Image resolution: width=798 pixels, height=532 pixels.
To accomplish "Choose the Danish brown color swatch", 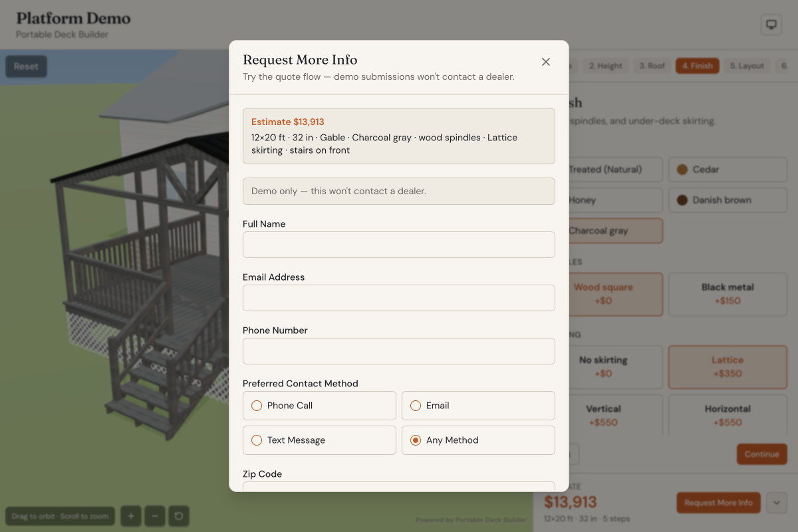I will point(728,200).
